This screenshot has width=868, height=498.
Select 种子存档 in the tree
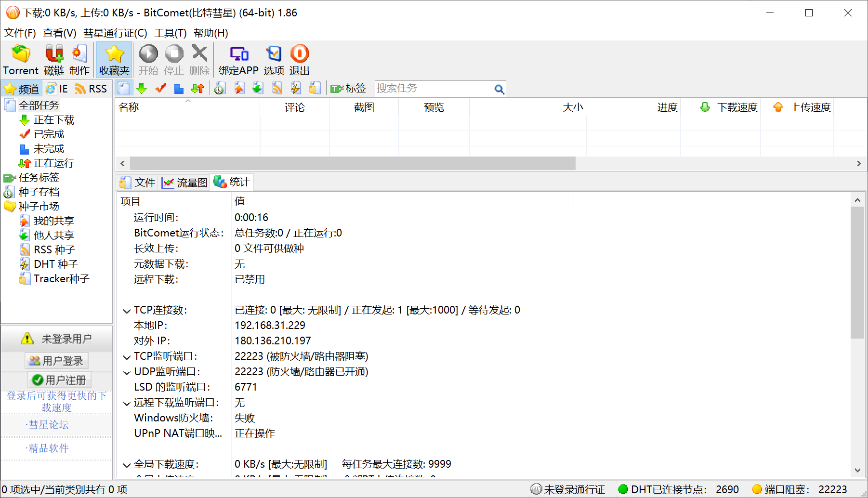point(39,192)
